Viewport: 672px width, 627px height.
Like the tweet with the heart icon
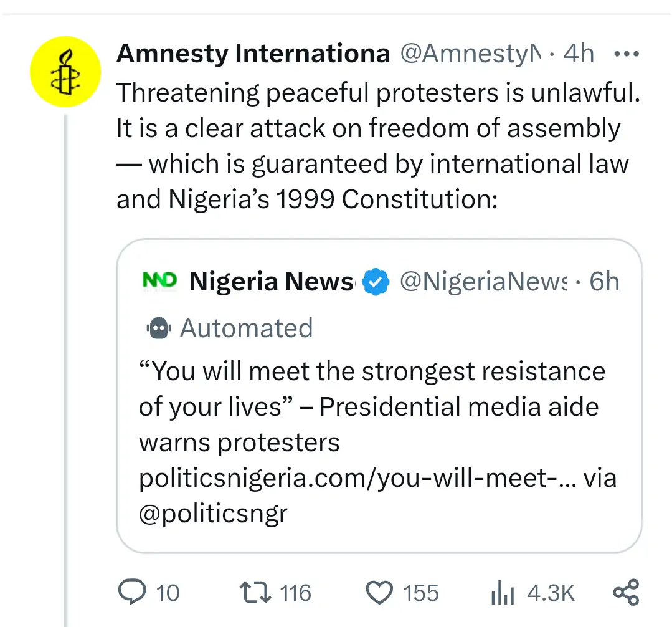pyautogui.click(x=379, y=592)
